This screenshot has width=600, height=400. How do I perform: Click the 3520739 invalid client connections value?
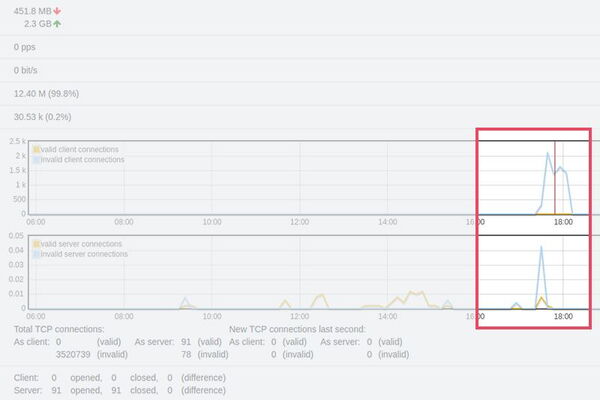pos(75,354)
